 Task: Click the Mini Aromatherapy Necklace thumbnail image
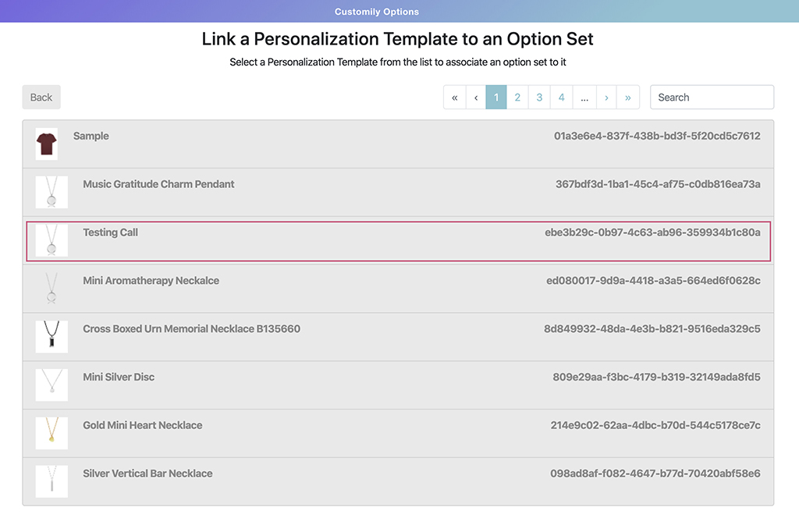click(x=51, y=289)
